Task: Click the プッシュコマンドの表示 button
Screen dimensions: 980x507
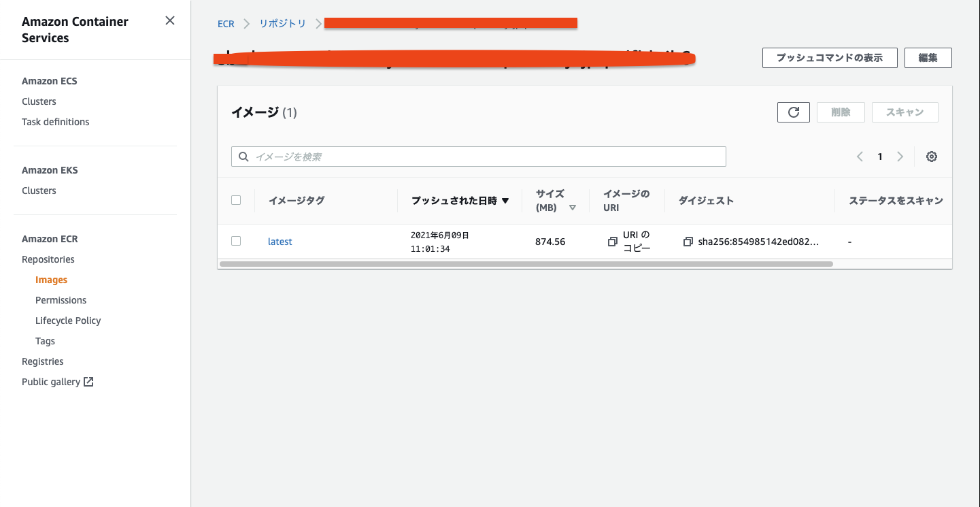Action: [x=830, y=58]
